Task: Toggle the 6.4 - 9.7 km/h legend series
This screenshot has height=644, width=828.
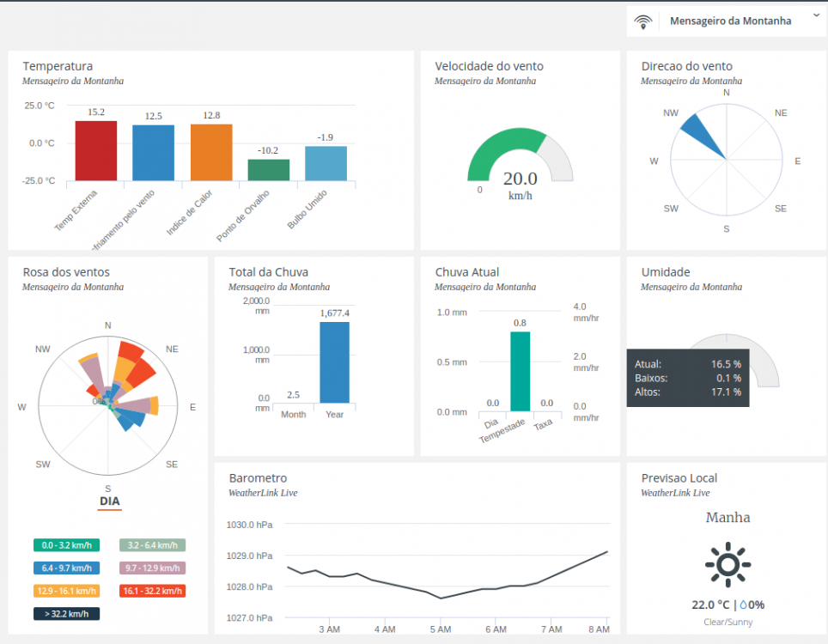Action: click(x=67, y=568)
